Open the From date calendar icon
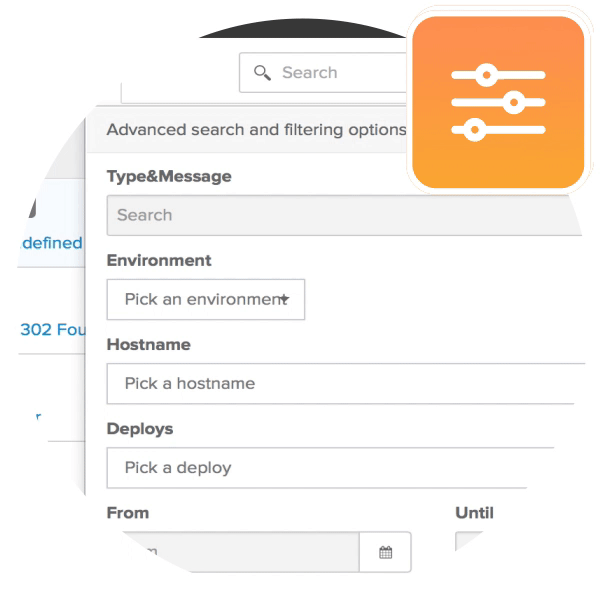Screen dimensions: 600x600 [x=385, y=552]
